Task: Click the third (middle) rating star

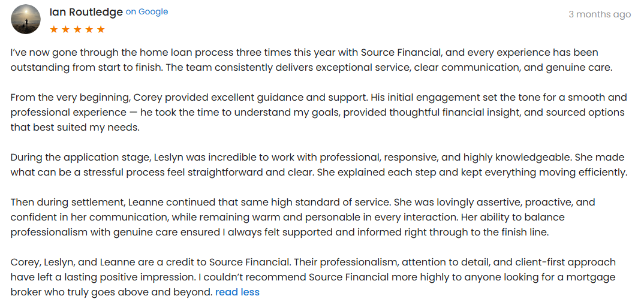Action: point(77,29)
